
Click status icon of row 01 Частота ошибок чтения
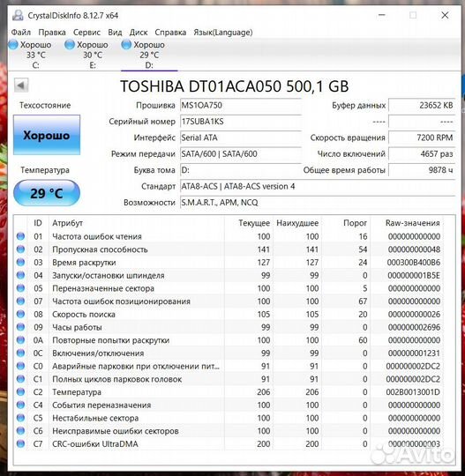pyautogui.click(x=20, y=236)
